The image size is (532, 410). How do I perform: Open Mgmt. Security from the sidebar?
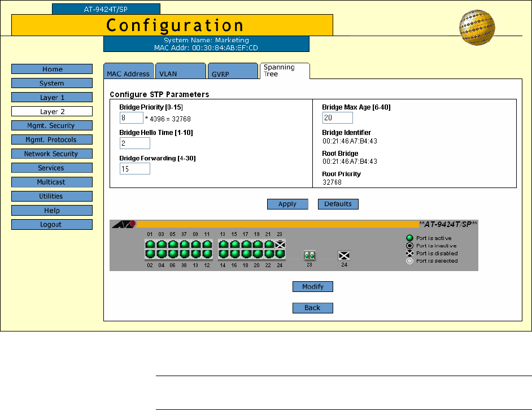tap(52, 126)
